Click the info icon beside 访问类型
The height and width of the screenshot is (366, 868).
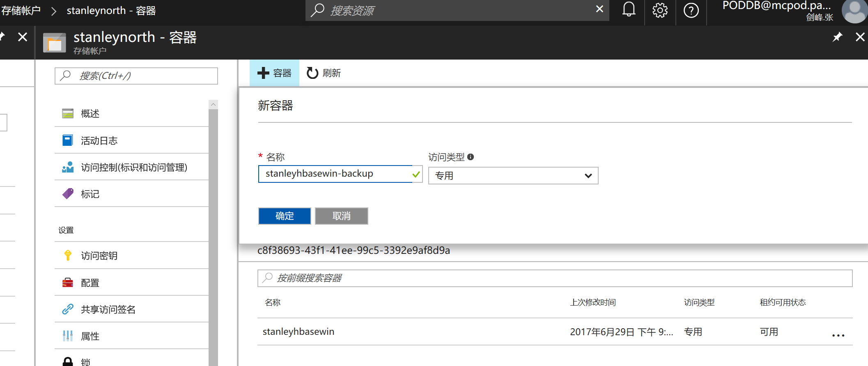coord(471,157)
